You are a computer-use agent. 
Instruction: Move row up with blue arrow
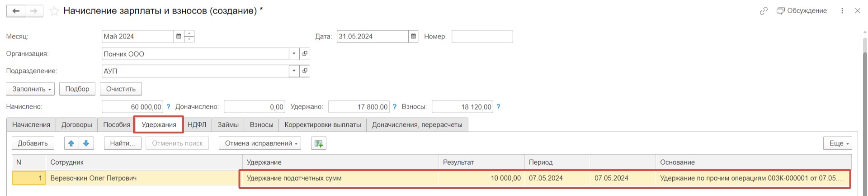click(x=71, y=143)
